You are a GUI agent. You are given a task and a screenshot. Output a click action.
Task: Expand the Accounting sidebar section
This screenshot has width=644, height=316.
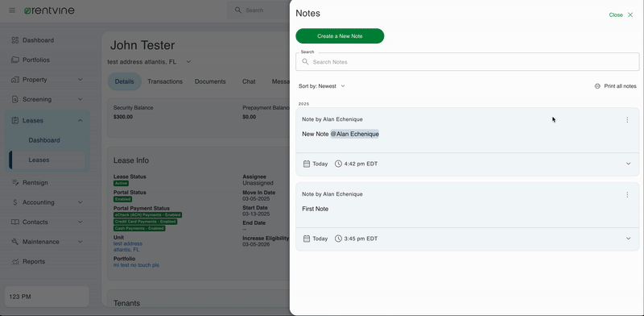point(80,202)
